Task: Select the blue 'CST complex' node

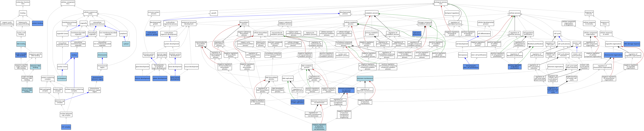Action: click(66, 127)
